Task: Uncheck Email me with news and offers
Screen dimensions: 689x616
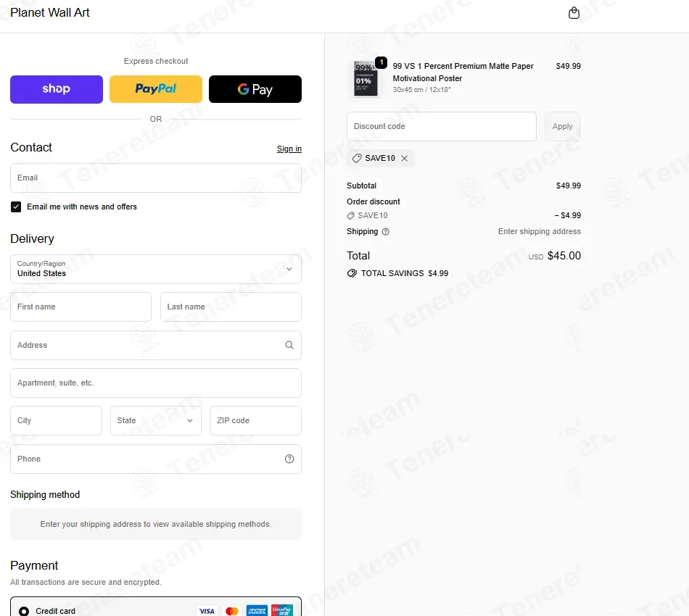Action: click(x=16, y=207)
